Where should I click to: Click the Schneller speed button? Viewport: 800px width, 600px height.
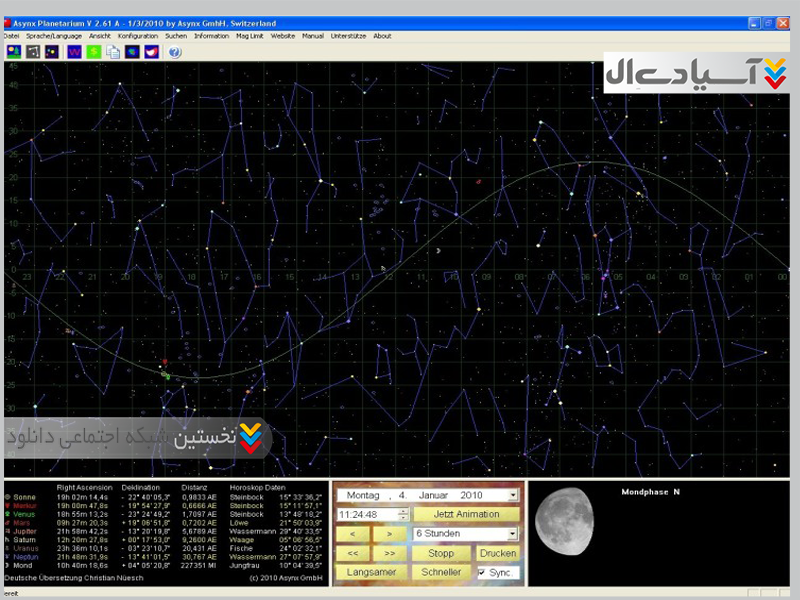(x=441, y=572)
